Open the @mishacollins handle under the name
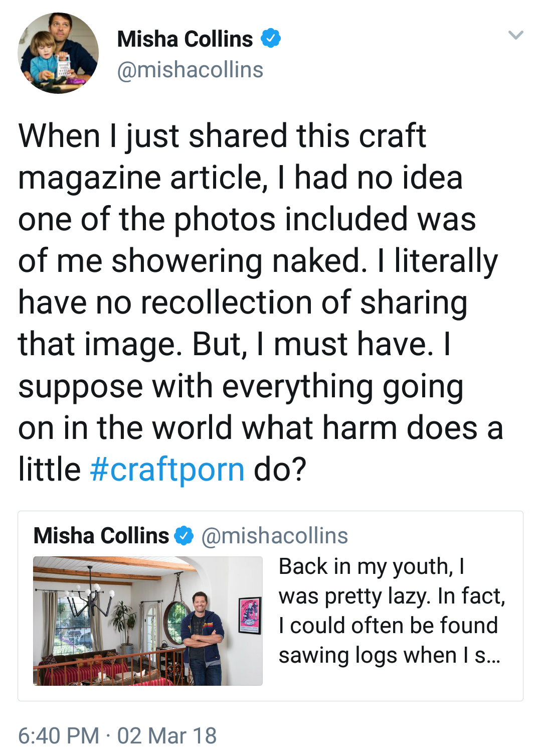 click(x=190, y=70)
